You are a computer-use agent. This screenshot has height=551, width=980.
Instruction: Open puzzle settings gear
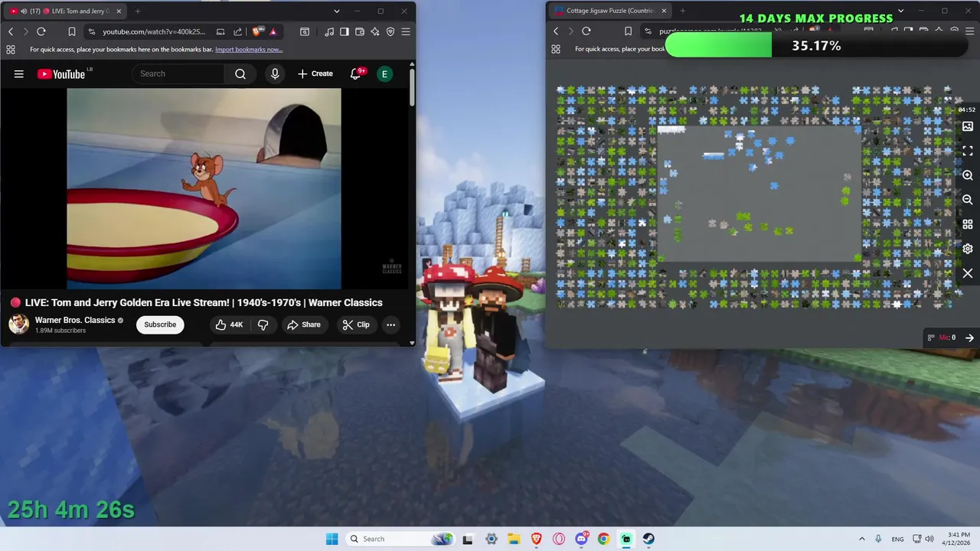(x=968, y=249)
